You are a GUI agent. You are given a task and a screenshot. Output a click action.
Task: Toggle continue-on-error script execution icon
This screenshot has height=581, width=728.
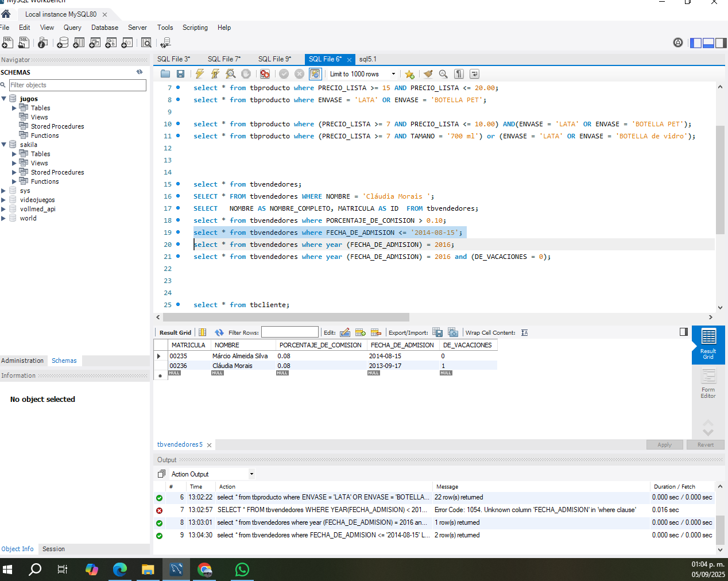coord(265,74)
